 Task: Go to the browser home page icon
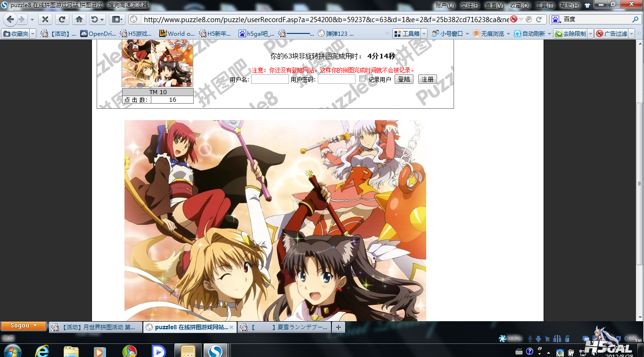click(79, 19)
